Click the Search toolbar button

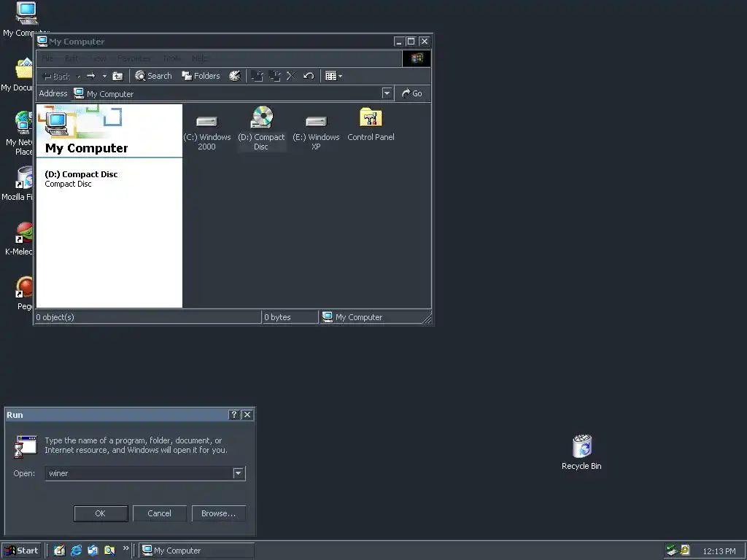(x=153, y=76)
